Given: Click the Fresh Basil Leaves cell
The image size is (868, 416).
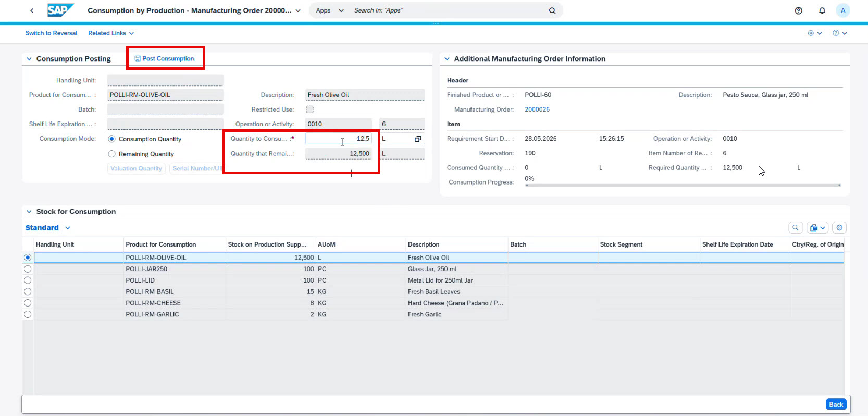Looking at the screenshot, I should click(x=456, y=292).
